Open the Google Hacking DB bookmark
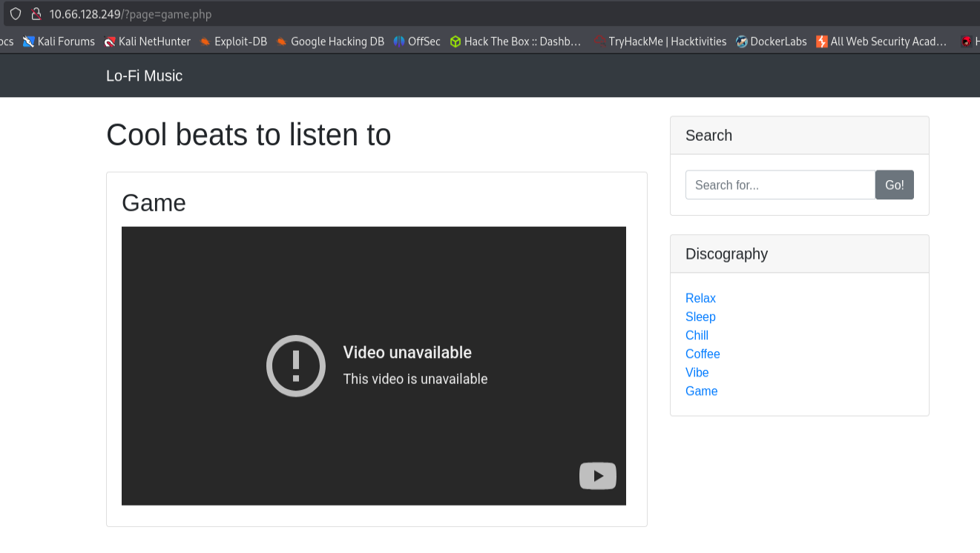The height and width of the screenshot is (553, 980). click(330, 42)
